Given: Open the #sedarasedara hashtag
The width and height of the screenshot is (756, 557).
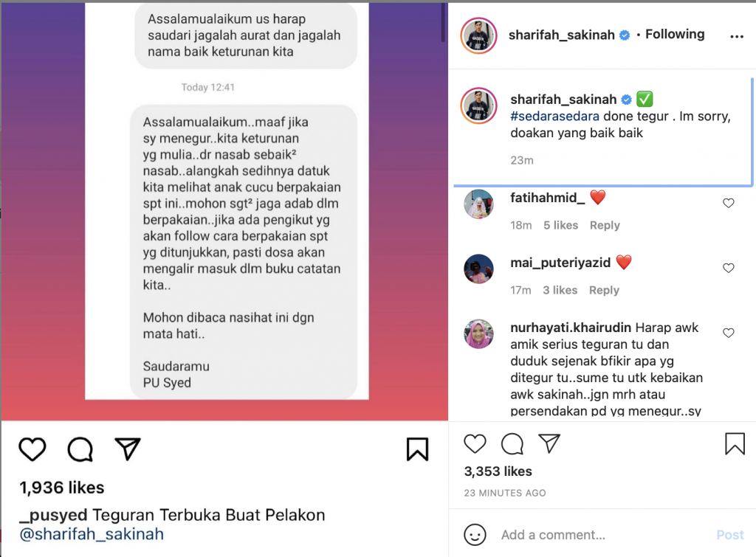Looking at the screenshot, I should click(555, 116).
